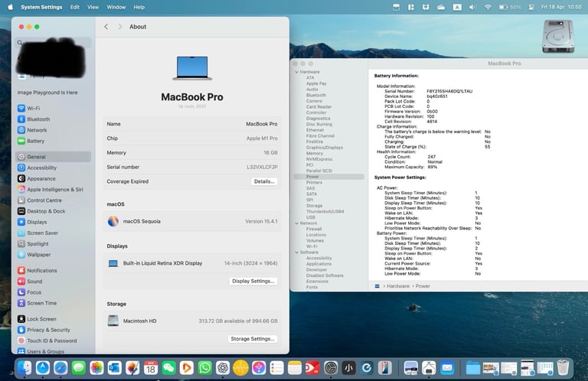Open the View menu

[93, 7]
